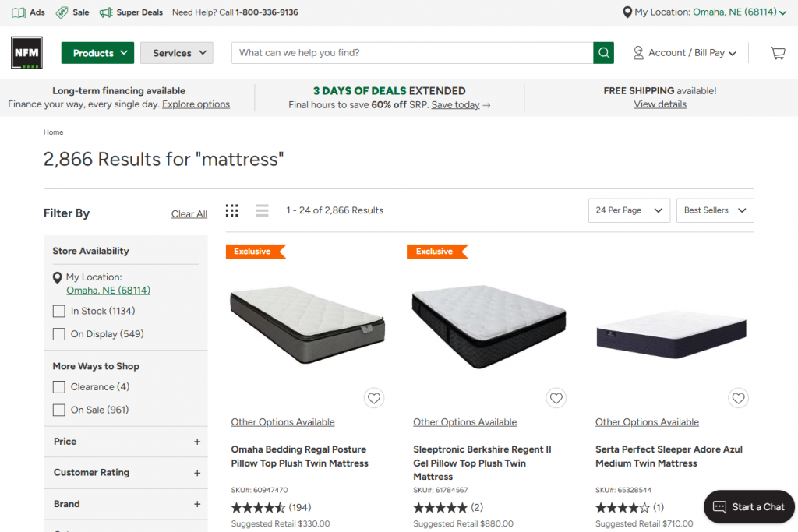The image size is (798, 532).
Task: Switch to list view layout
Action: click(x=262, y=210)
